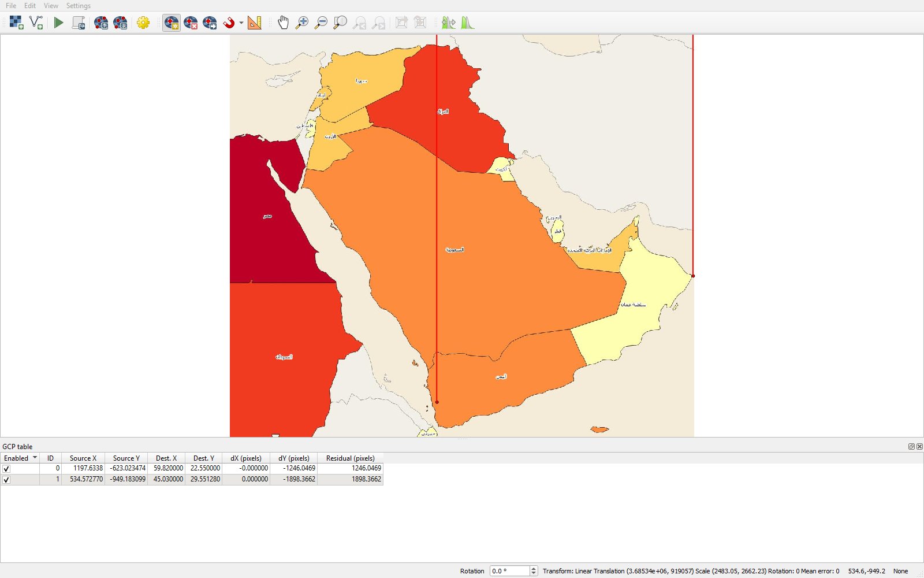Float the GCP table panel

pyautogui.click(x=911, y=446)
